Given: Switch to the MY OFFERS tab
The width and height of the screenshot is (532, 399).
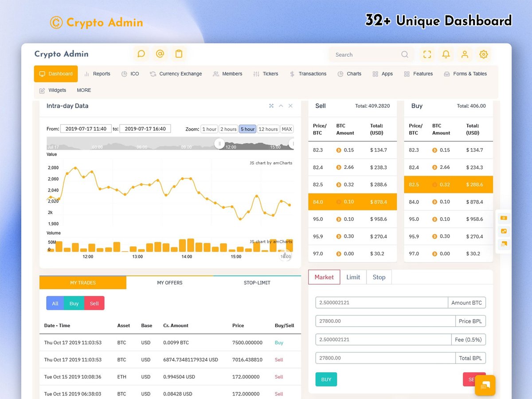Looking at the screenshot, I should pyautogui.click(x=169, y=282).
